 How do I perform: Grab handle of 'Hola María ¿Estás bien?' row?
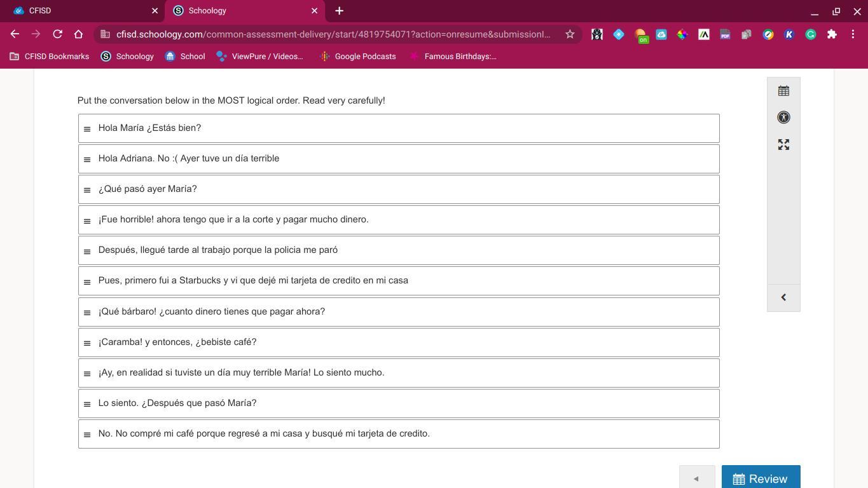87,129
